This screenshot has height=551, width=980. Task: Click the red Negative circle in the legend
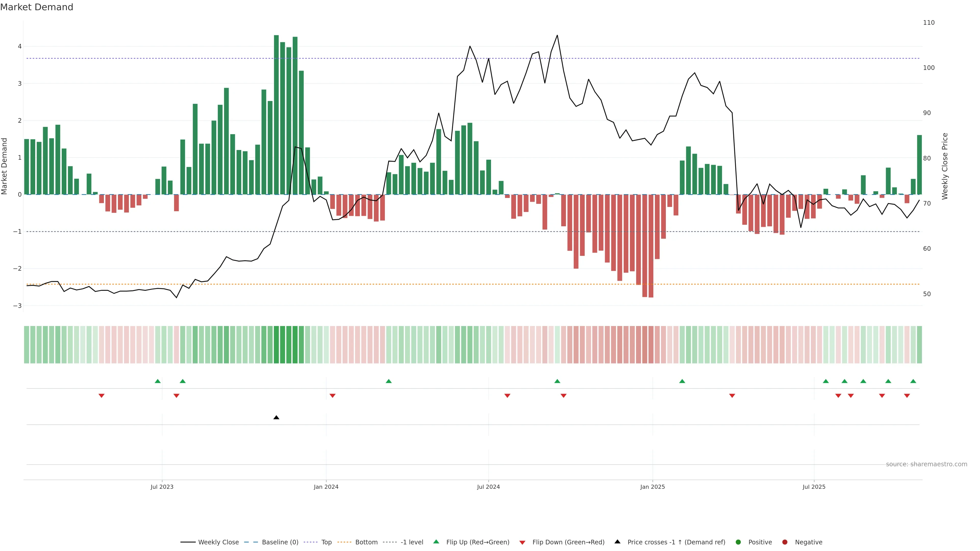coord(785,542)
